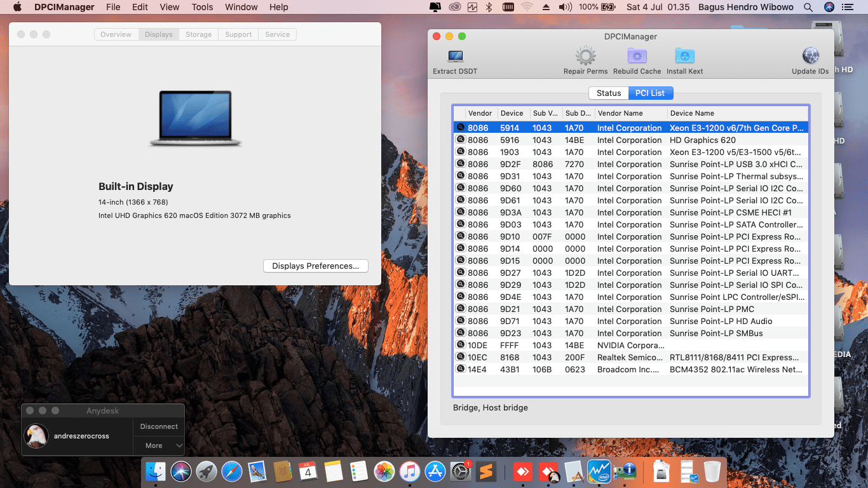868x488 pixels.
Task: Select the Sunrise Point-LP Thermal subsystem row
Action: coord(630,176)
